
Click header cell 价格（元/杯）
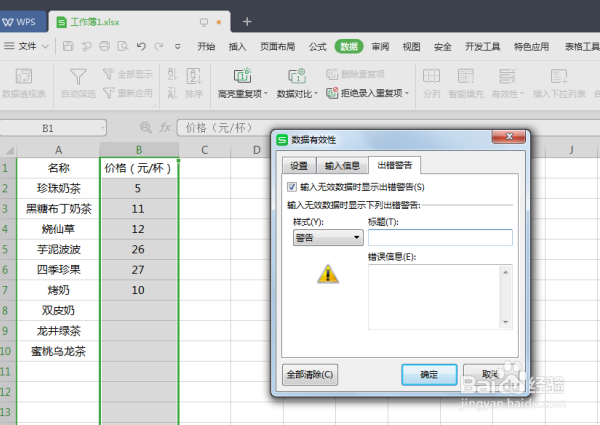(x=138, y=168)
